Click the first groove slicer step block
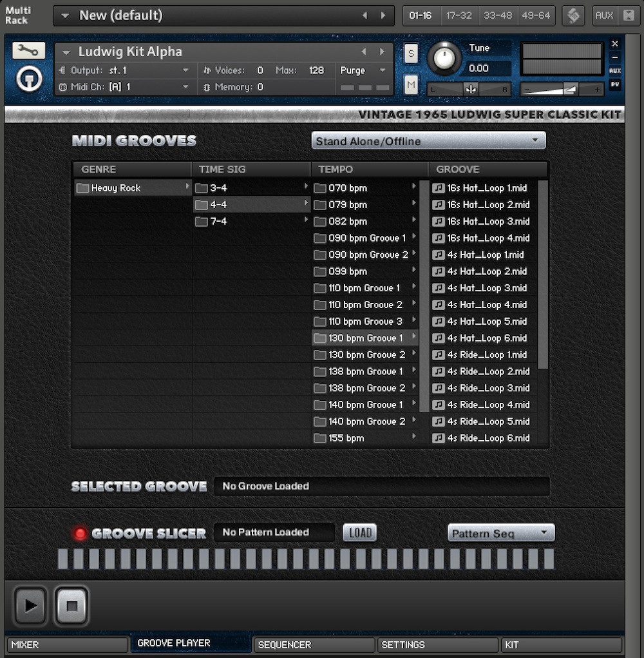This screenshot has width=644, height=658. pyautogui.click(x=62, y=559)
